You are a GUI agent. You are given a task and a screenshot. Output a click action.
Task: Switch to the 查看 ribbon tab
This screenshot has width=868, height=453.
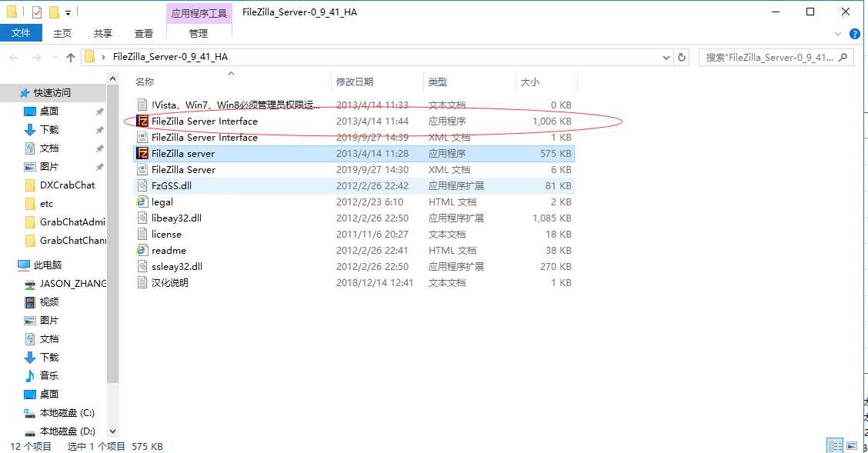(x=144, y=33)
